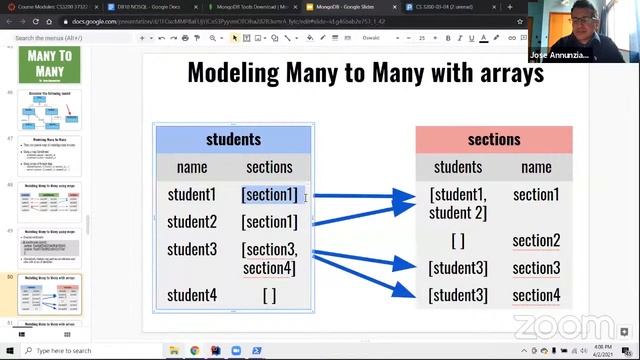This screenshot has width=640, height=360.
Task: Click the font size value field
Action: (422, 38)
